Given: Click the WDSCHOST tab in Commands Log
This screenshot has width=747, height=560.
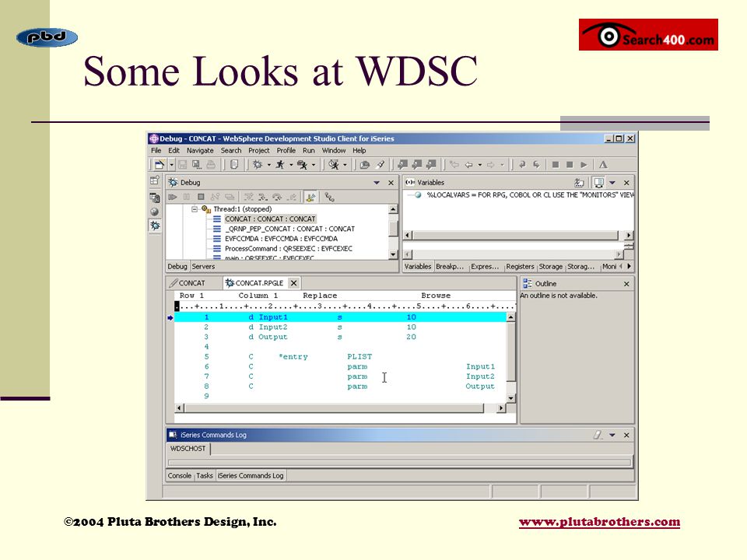Looking at the screenshot, I should click(188, 449).
